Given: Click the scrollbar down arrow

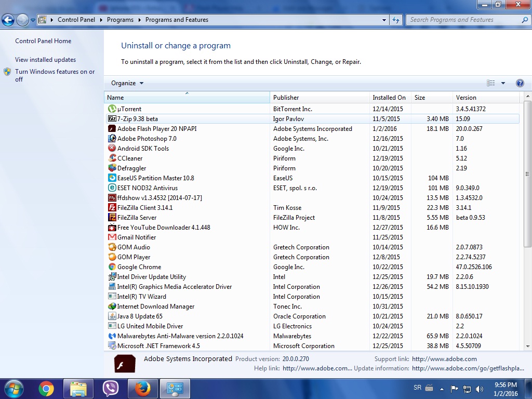Looking at the screenshot, I should (527, 347).
